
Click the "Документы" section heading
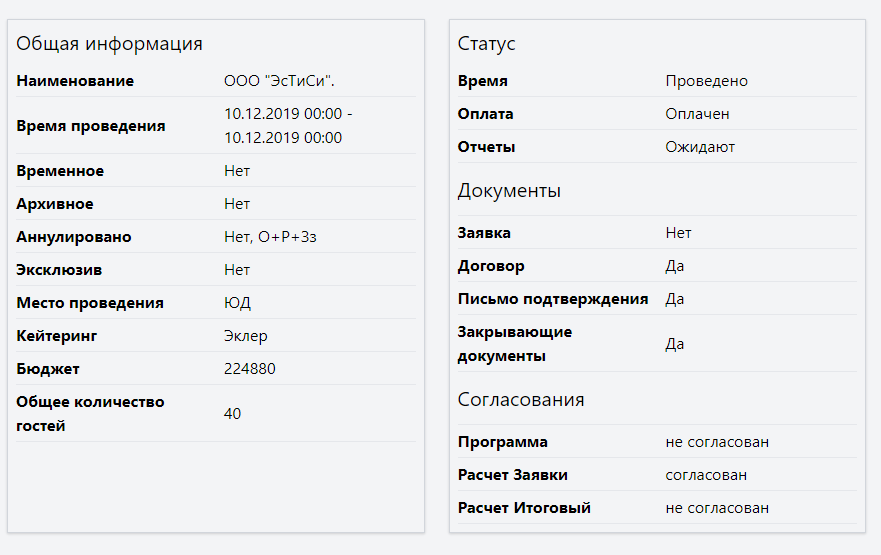[509, 191]
